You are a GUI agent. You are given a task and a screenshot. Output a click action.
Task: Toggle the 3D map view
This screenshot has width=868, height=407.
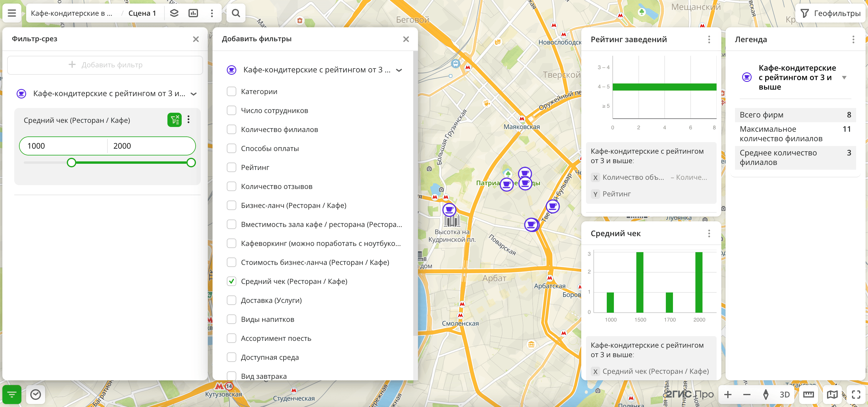coord(784,394)
